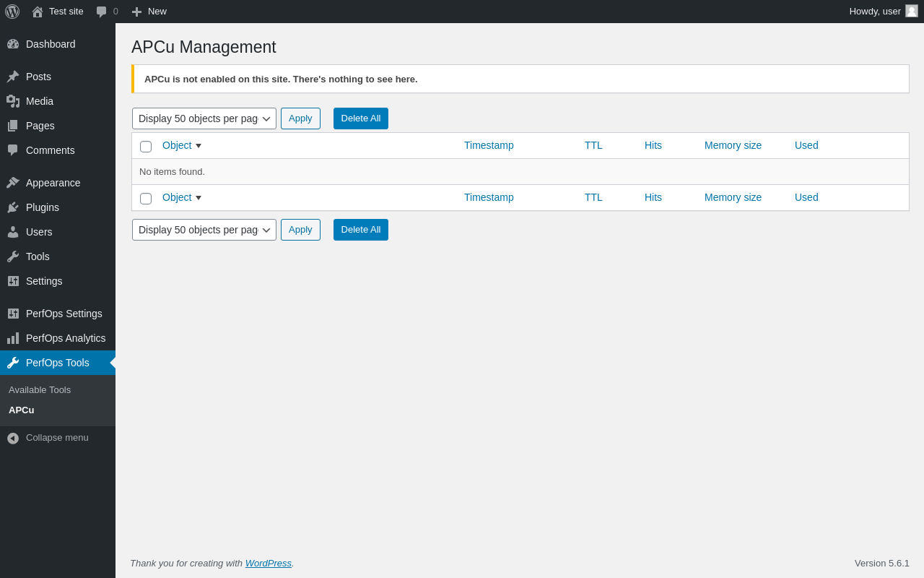Click the WordPress logo icon

(x=12, y=12)
